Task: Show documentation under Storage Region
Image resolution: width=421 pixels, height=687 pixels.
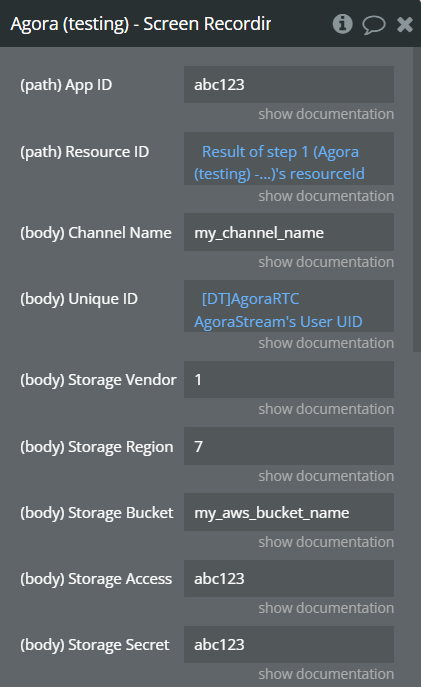Action: pyautogui.click(x=326, y=476)
